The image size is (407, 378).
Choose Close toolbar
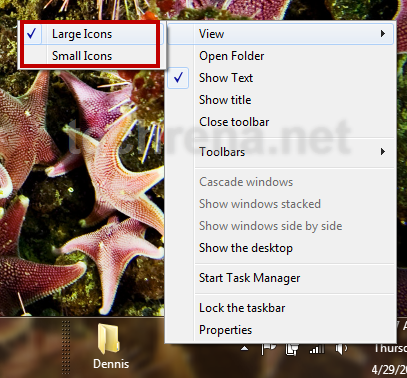click(x=281, y=122)
